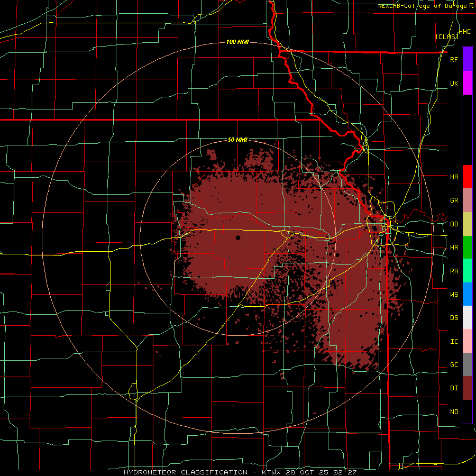Click the black radar site dot

pos(238,237)
